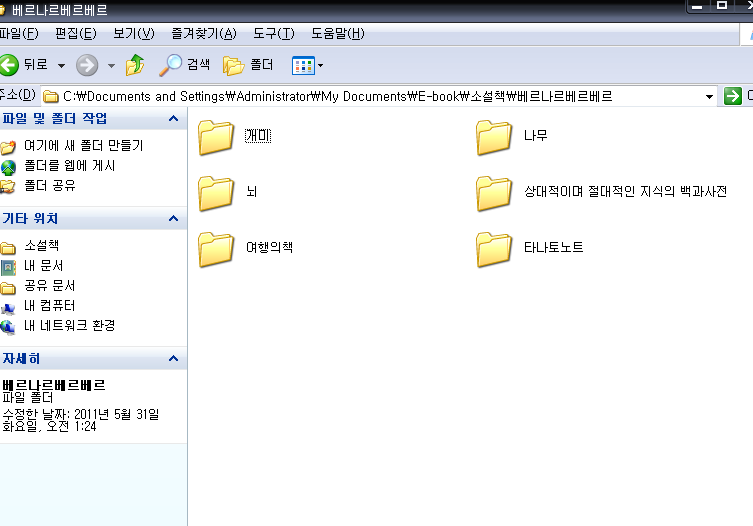Open the 즐겨찾기(A) menu
Screen dimensions: 753x526
point(204,34)
